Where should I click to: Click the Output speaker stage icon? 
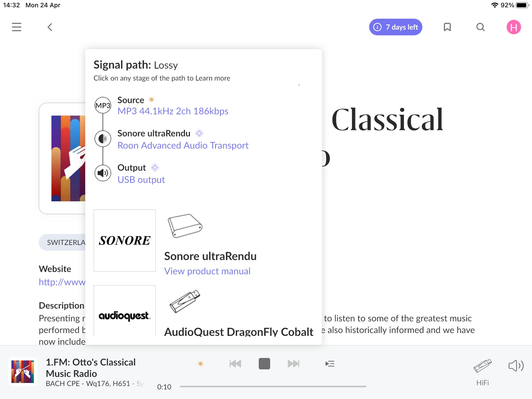coord(103,173)
